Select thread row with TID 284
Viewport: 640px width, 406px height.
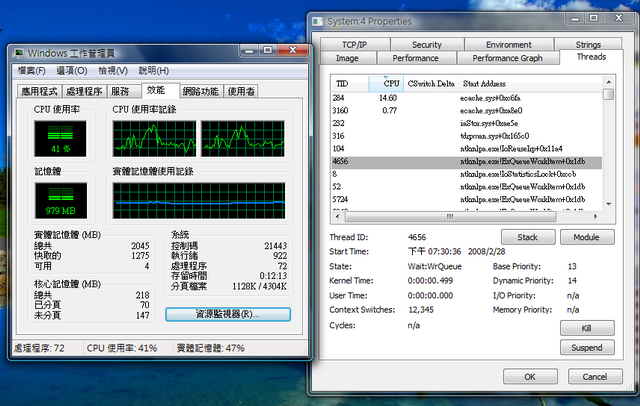coord(467,98)
